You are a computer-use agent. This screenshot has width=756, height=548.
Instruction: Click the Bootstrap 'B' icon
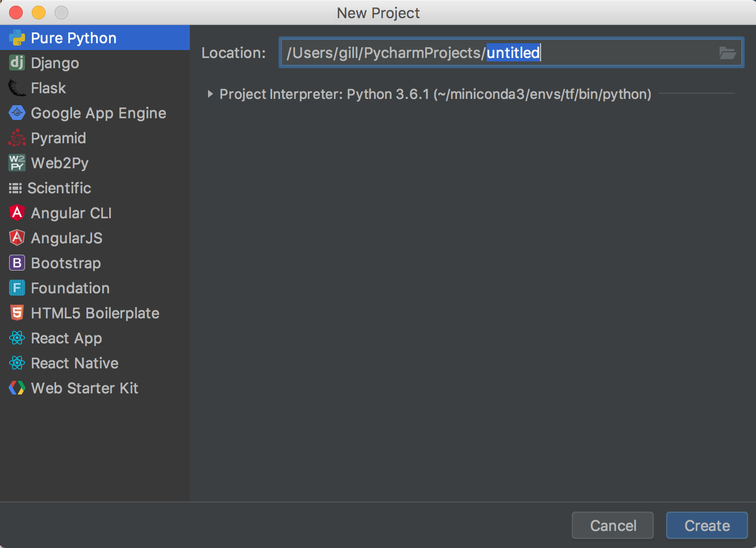coord(16,263)
